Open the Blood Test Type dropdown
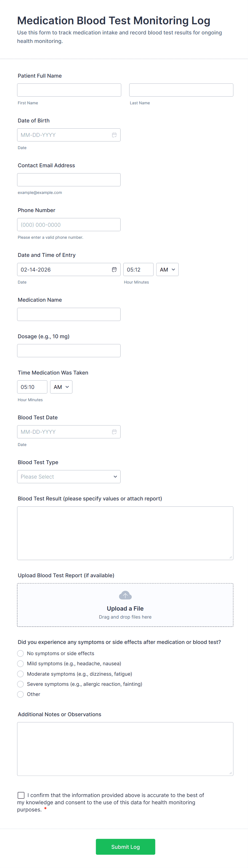 click(x=69, y=477)
